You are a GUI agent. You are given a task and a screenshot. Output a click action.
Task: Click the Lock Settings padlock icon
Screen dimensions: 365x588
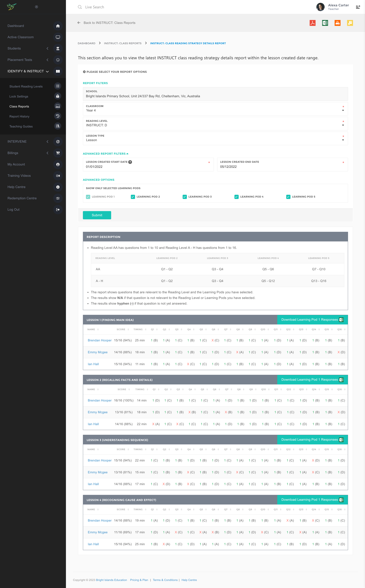point(58,96)
